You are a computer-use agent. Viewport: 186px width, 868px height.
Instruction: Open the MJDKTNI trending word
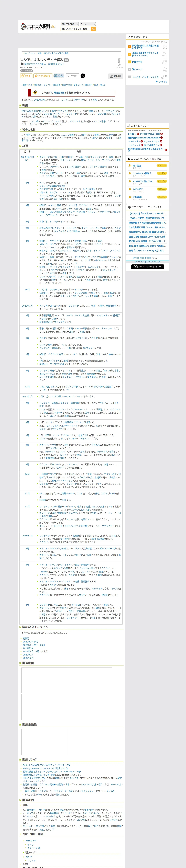point(137,62)
